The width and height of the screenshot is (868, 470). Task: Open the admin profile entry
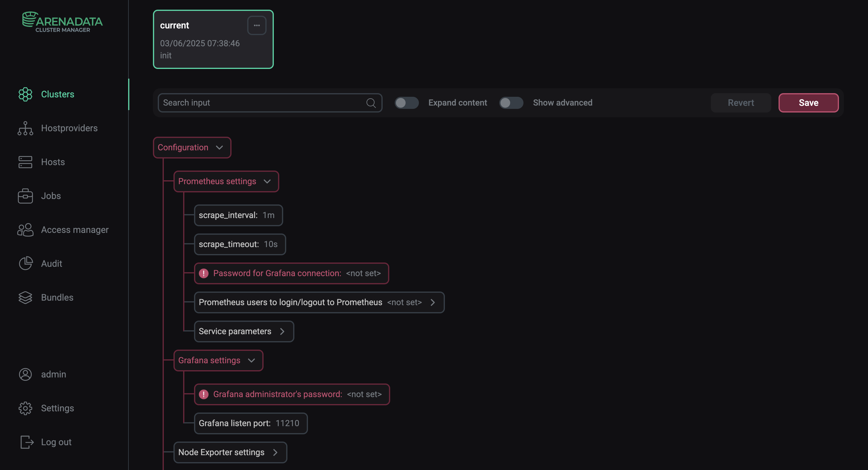(x=53, y=375)
